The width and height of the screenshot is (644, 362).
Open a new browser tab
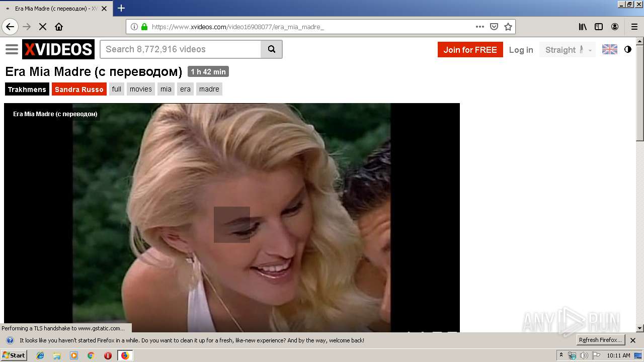tap(121, 8)
